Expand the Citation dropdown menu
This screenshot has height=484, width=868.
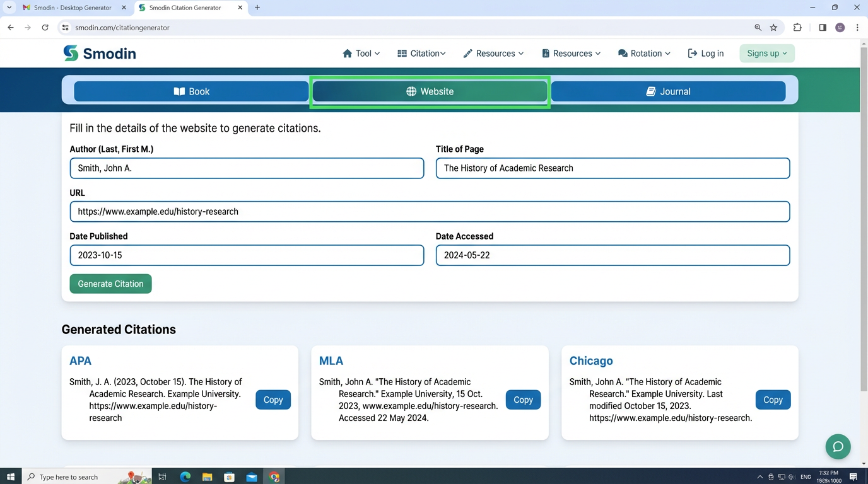pos(421,54)
